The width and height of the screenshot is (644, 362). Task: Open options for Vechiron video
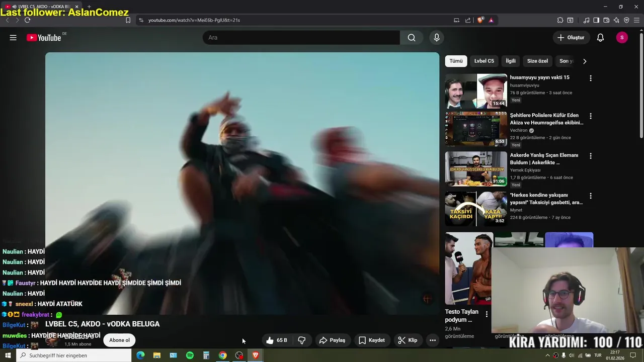591,116
